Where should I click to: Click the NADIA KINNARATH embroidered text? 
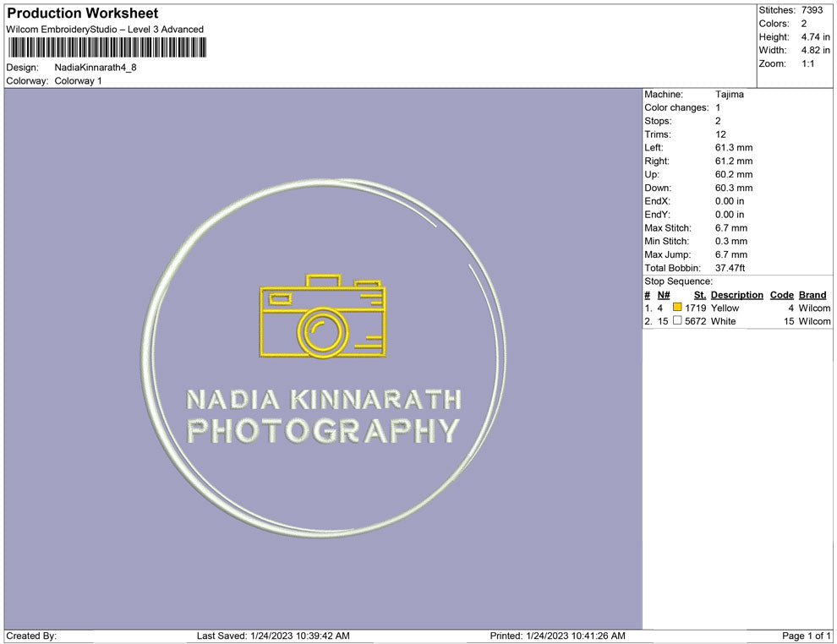(323, 399)
